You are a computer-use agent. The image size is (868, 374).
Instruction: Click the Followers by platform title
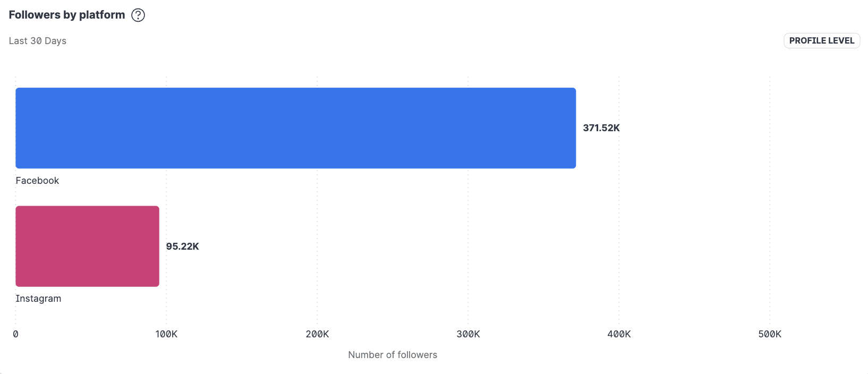67,15
